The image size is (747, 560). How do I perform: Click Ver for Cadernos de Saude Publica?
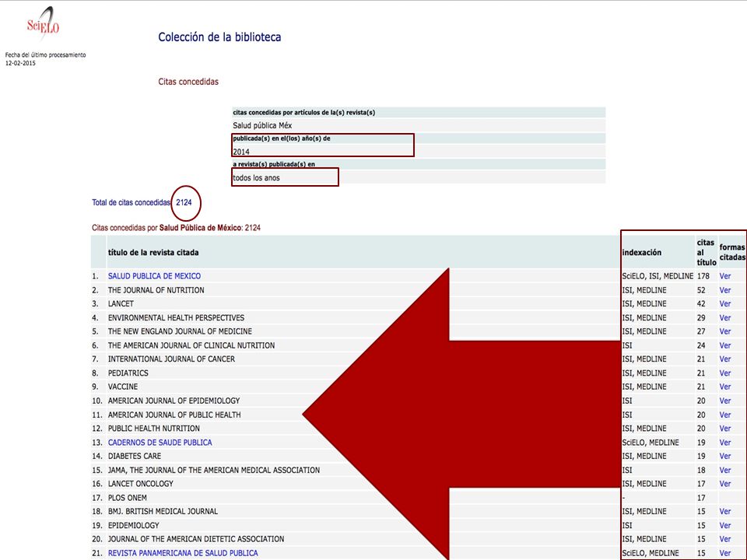725,443
